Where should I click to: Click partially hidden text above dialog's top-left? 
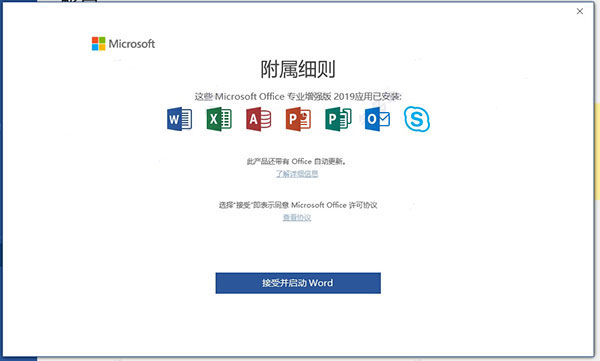point(80,1)
